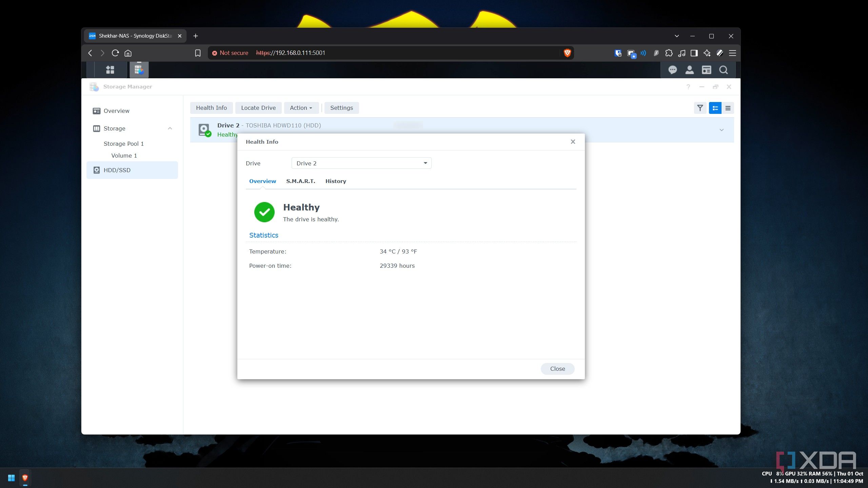Switch to compact list view icon
This screenshot has width=868, height=488.
point(728,108)
